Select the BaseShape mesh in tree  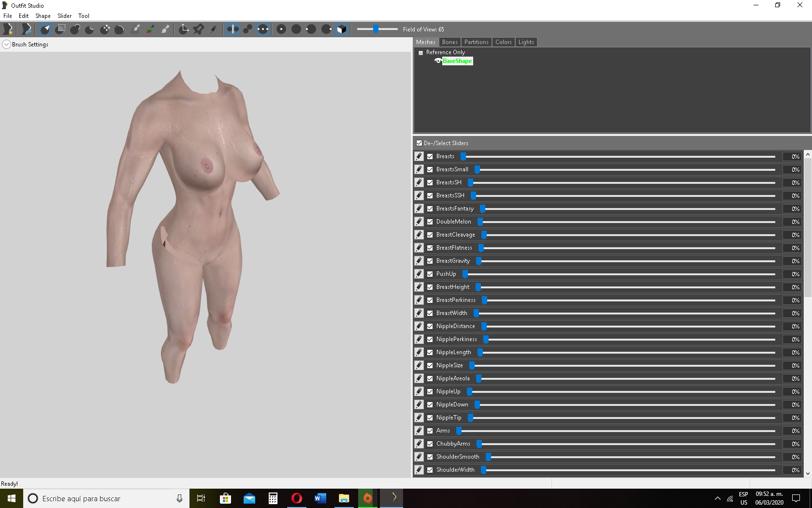point(457,61)
